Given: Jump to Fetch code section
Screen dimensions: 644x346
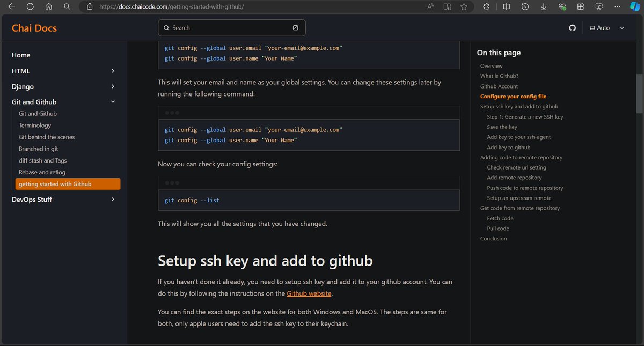Looking at the screenshot, I should tap(500, 218).
